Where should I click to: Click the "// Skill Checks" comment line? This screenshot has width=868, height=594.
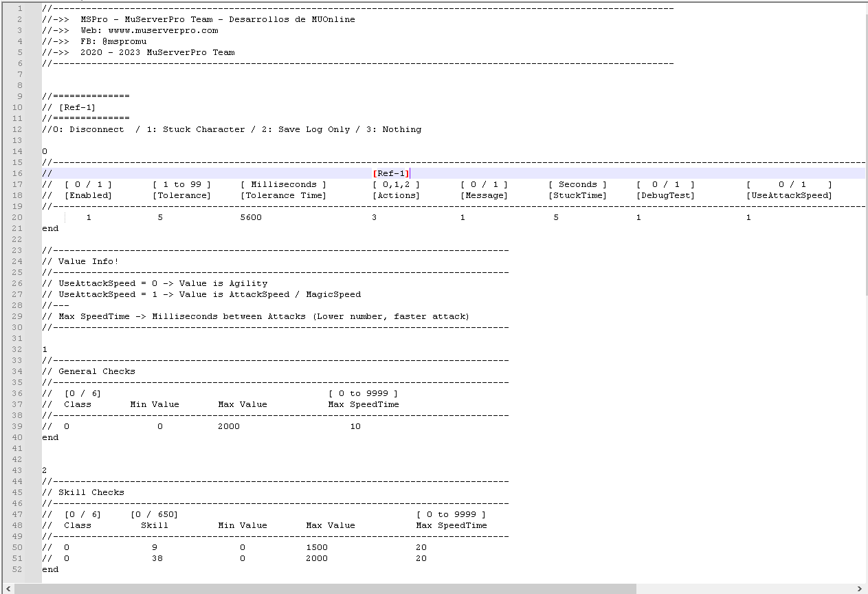click(84, 492)
